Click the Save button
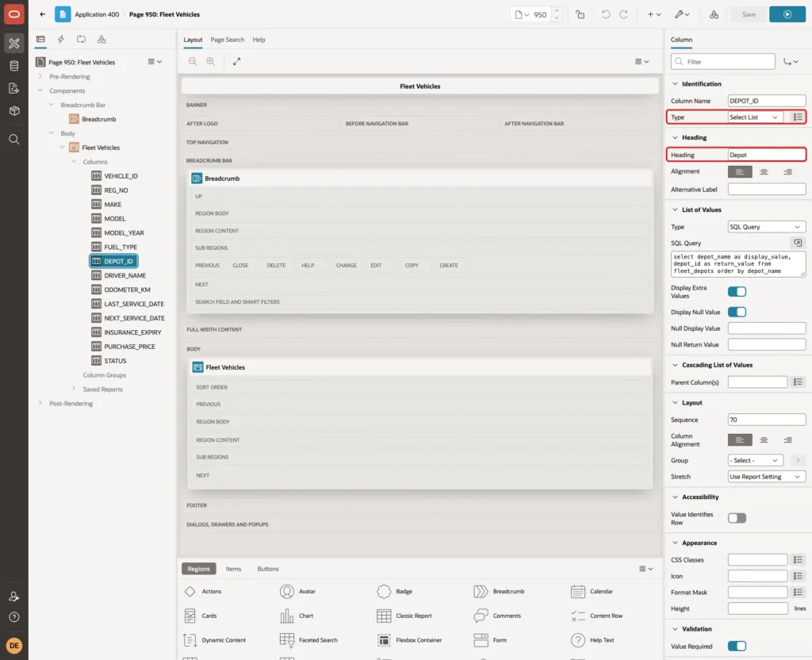Screen dimensions: 812x660 click(x=749, y=14)
